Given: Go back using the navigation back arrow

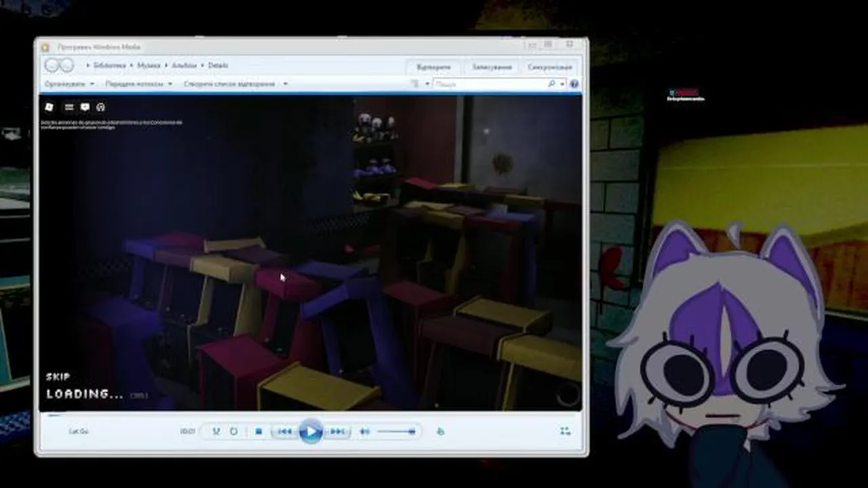Looking at the screenshot, I should click(52, 66).
